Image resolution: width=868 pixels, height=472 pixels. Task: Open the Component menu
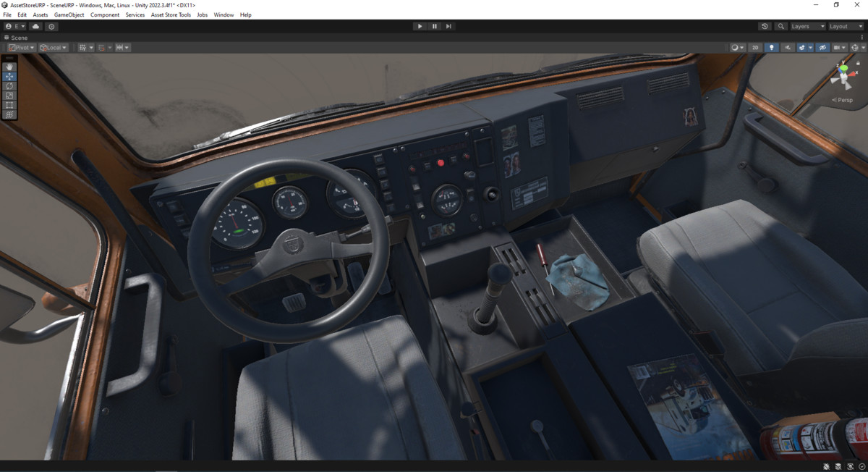click(x=105, y=14)
